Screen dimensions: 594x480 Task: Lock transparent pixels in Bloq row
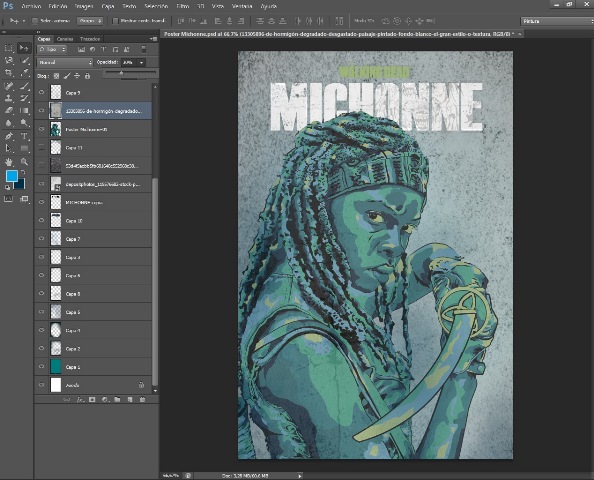coord(56,76)
